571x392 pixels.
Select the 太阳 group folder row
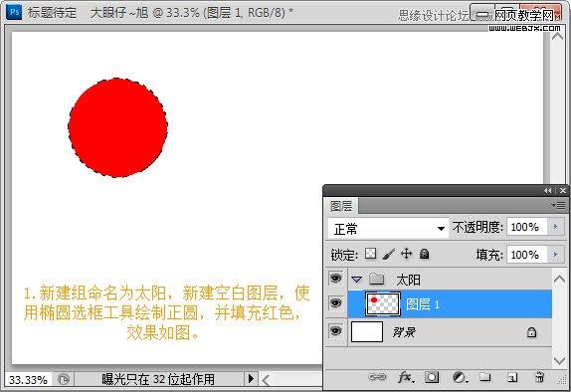[450, 280]
